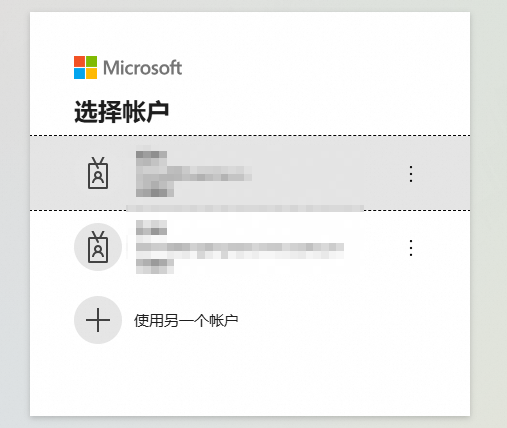Select 使用另一个帐户 to use a different account
507x428 pixels.
click(186, 321)
